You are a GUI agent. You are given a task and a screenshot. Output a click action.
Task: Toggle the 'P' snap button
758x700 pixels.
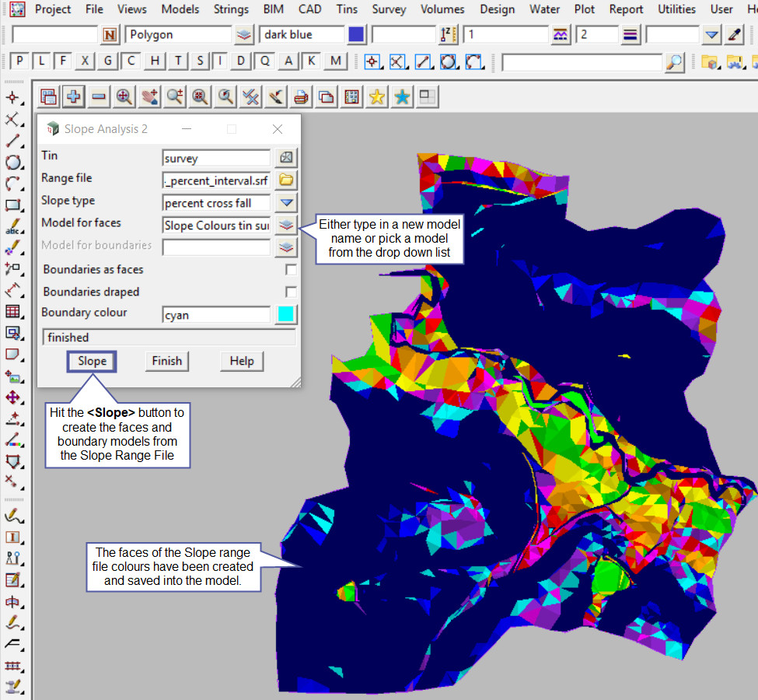(19, 61)
